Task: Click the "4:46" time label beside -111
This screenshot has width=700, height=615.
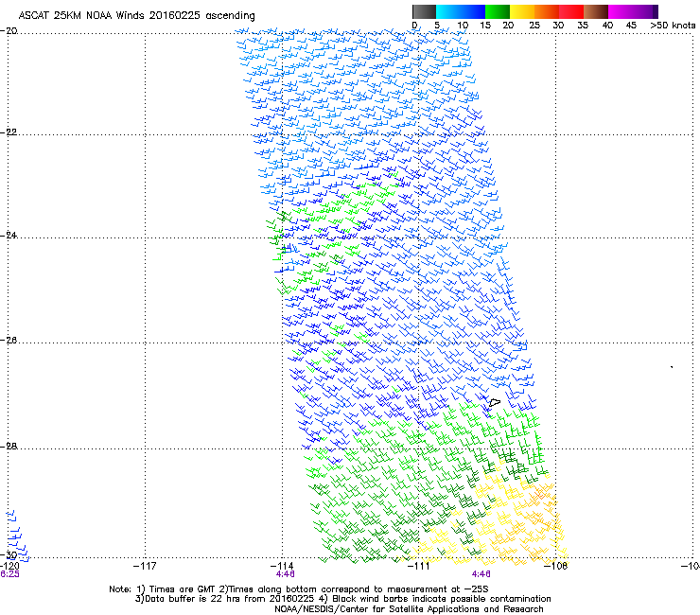Action: [481, 574]
